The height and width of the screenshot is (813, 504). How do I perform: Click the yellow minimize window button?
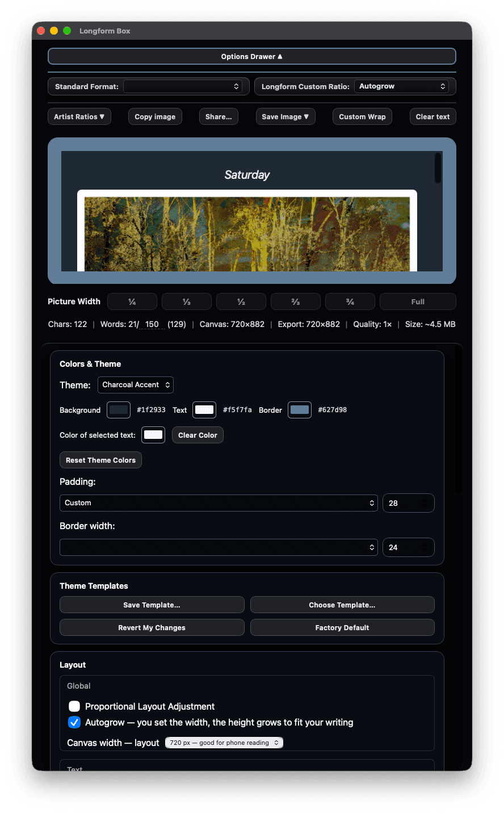coord(54,31)
